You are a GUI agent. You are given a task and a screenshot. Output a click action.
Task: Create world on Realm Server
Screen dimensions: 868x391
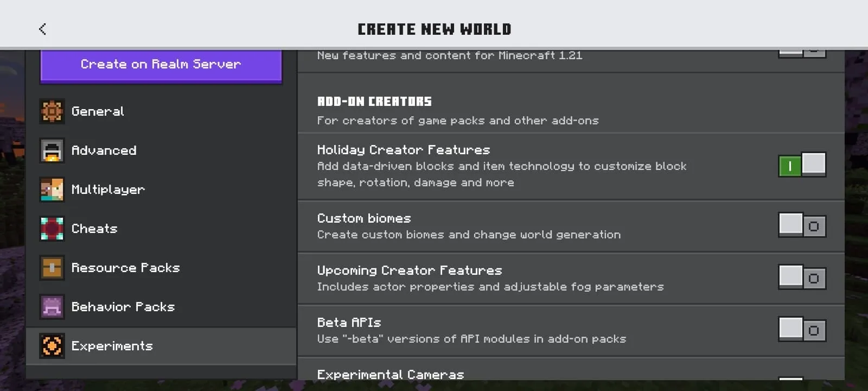[161, 65]
